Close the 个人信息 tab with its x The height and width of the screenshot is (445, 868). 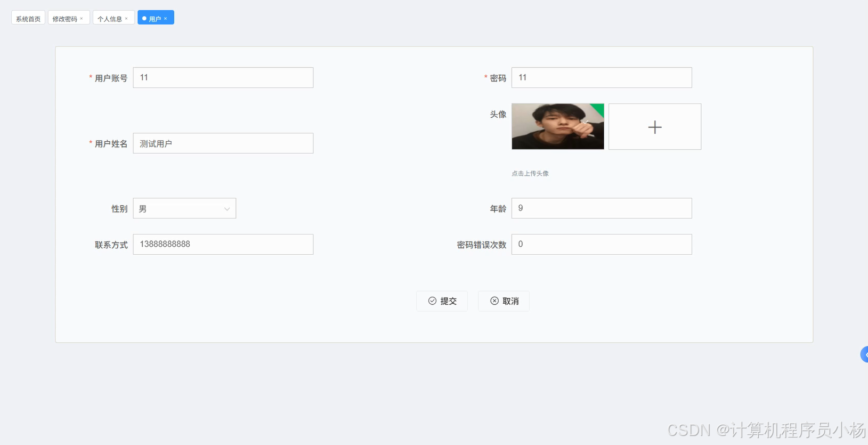click(126, 19)
